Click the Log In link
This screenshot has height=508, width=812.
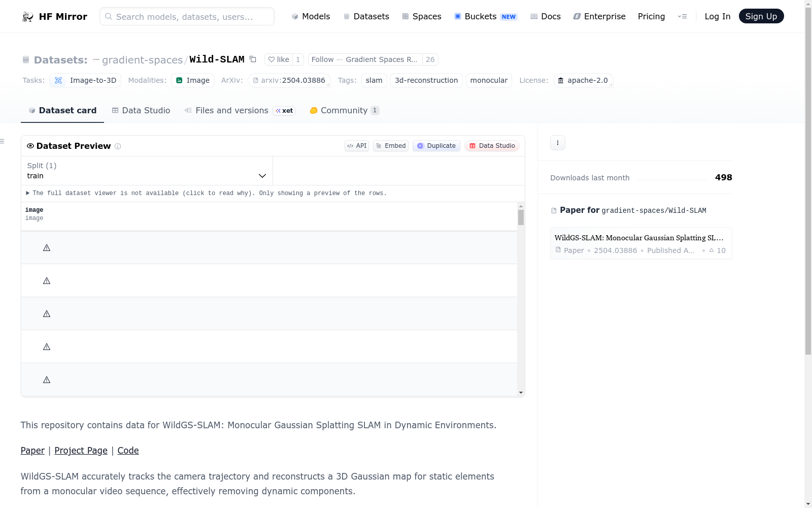(717, 16)
